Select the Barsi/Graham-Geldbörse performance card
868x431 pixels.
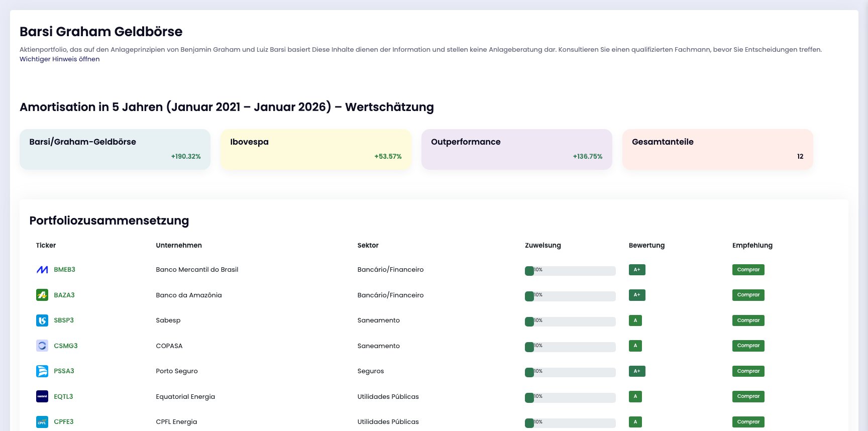point(115,149)
